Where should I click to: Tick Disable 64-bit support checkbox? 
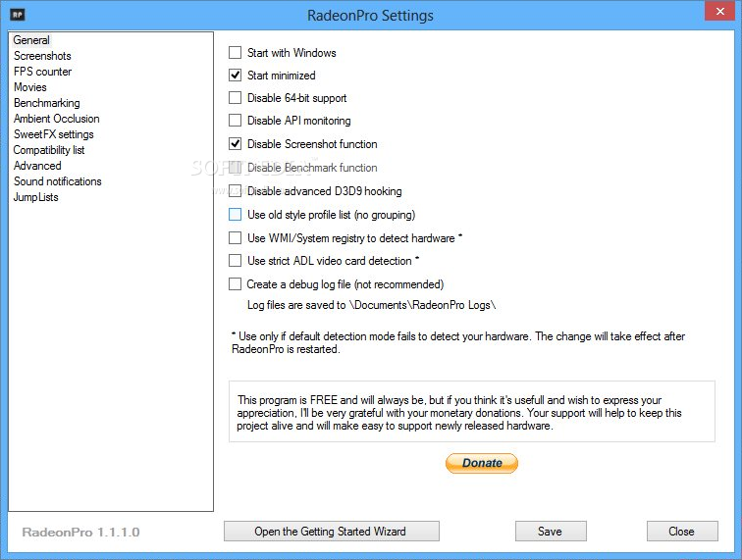pos(236,98)
